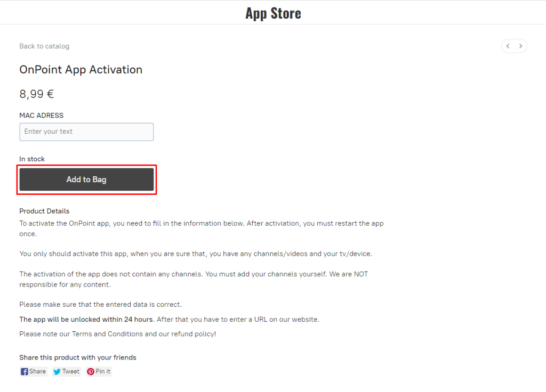The height and width of the screenshot is (392, 546).
Task: Click the OnPoint App Activation title
Action: click(x=81, y=70)
